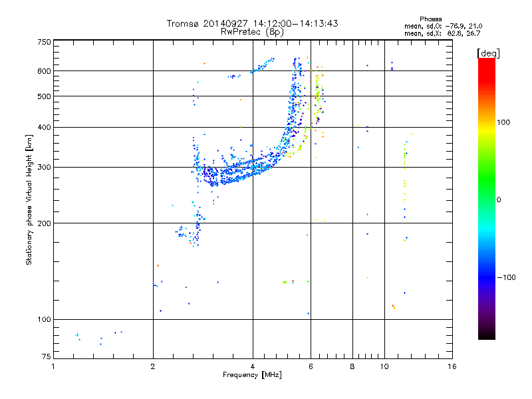Screen dimensions: 532x399
Task: Click the x-axis tick label '6'
Action: [311, 366]
